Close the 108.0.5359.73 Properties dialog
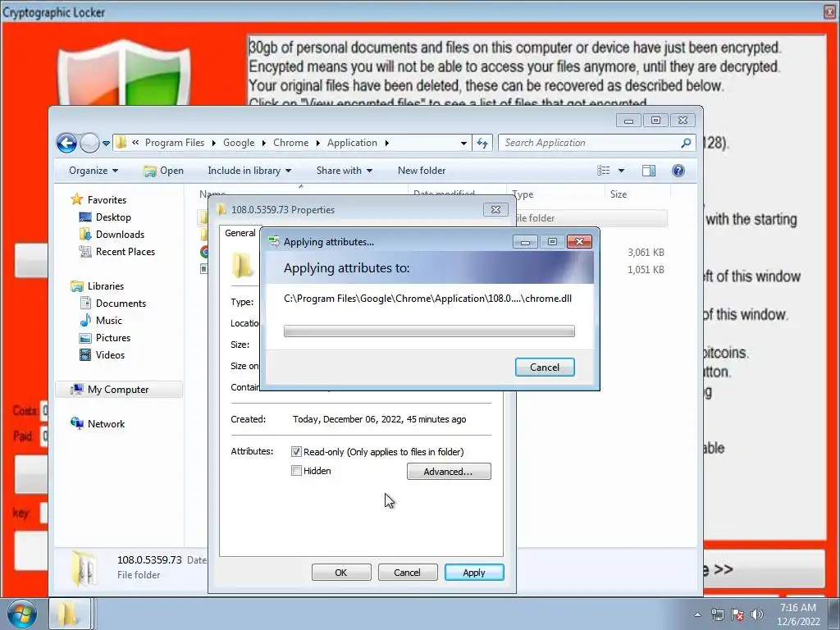The height and width of the screenshot is (630, 840). pyautogui.click(x=495, y=209)
